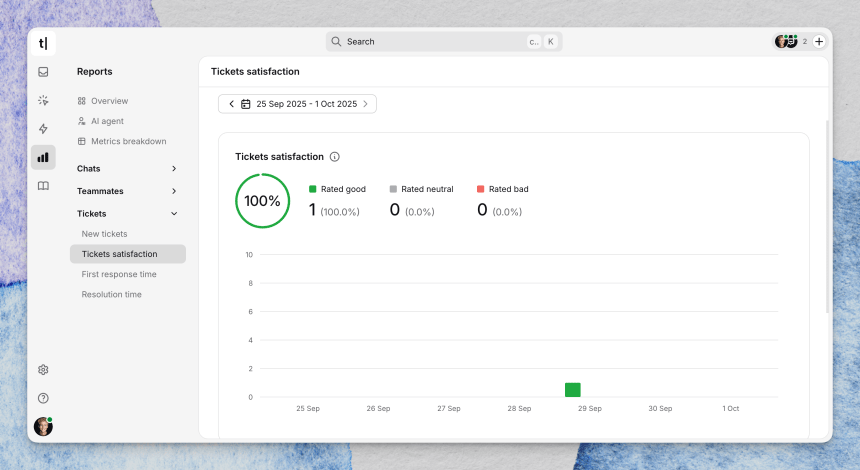Go to next date range with right chevron
860x470 pixels.
(365, 104)
